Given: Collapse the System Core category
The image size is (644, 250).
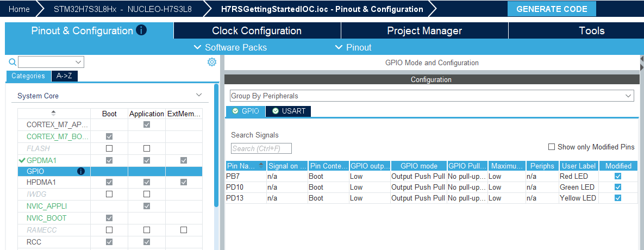Looking at the screenshot, I should pos(199,95).
